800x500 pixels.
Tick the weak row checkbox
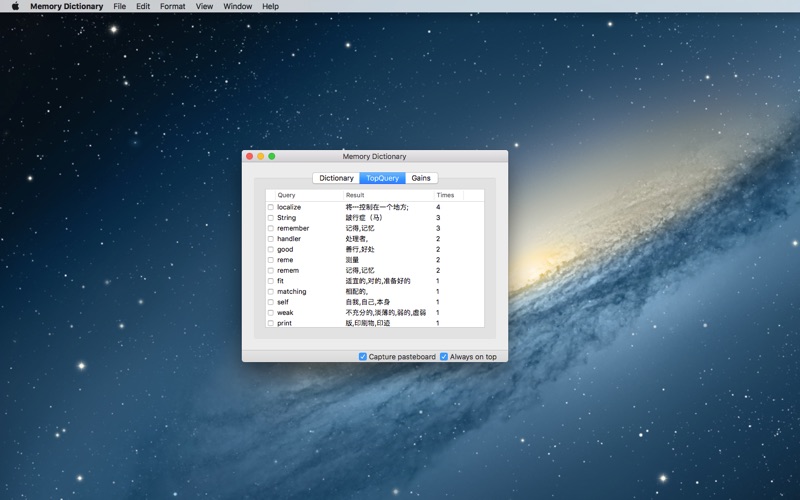[x=270, y=313]
